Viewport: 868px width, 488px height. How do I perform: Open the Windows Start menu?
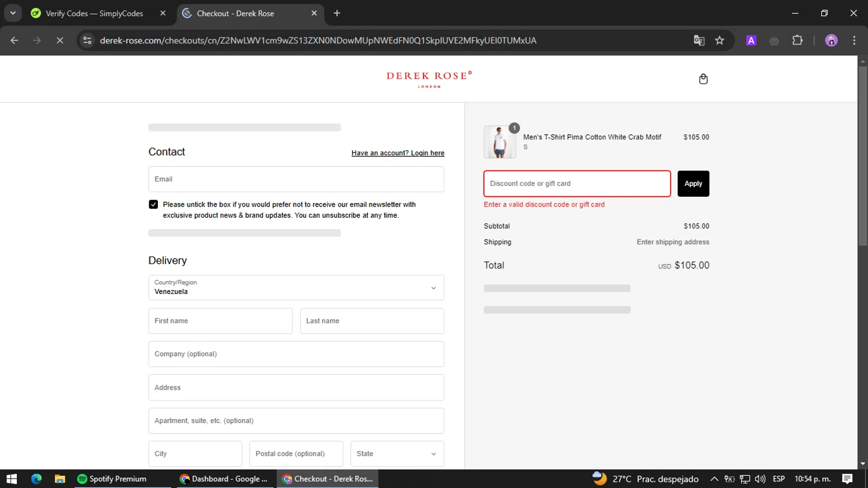click(12, 479)
